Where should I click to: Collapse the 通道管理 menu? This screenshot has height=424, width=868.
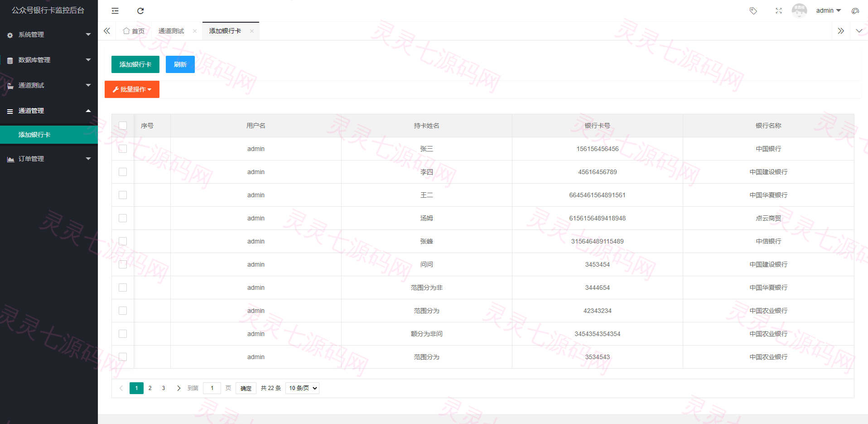click(x=49, y=111)
